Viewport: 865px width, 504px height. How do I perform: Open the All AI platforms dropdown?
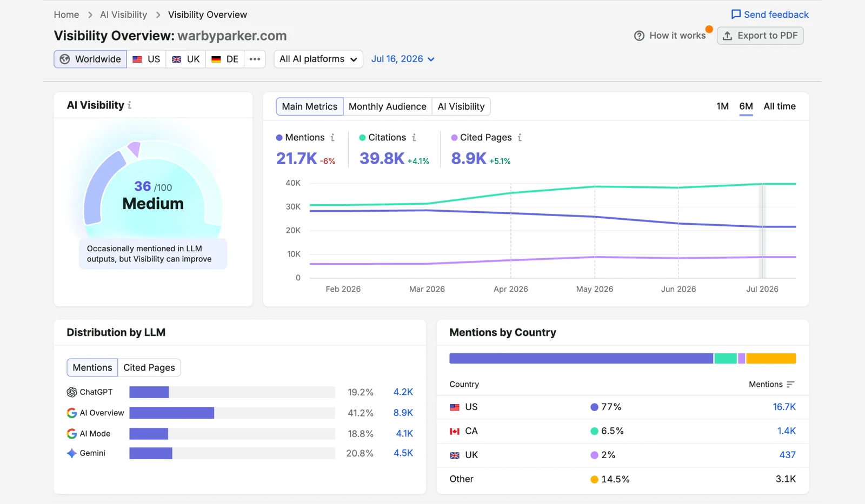[x=318, y=59]
